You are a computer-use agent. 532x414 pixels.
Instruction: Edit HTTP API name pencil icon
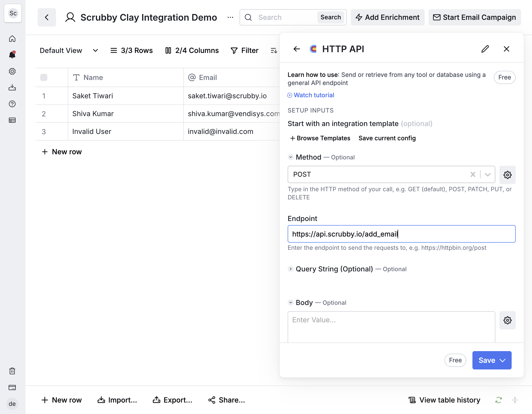point(485,49)
